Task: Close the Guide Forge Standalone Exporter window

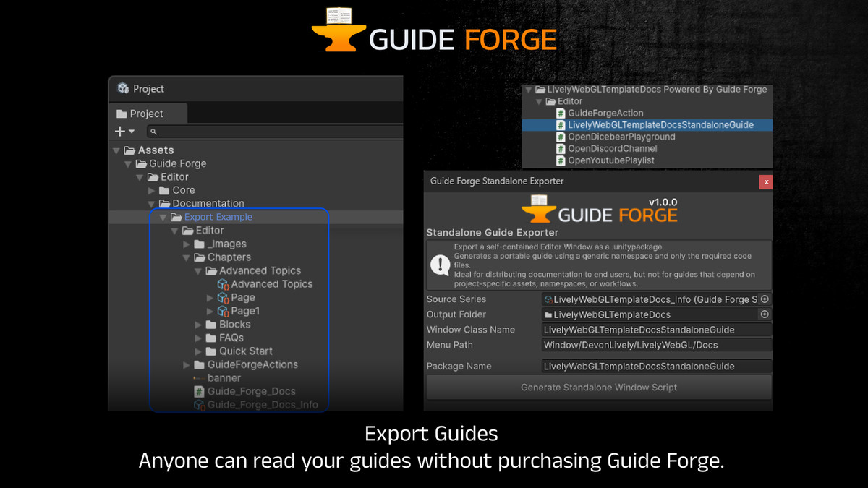Action: pos(766,181)
